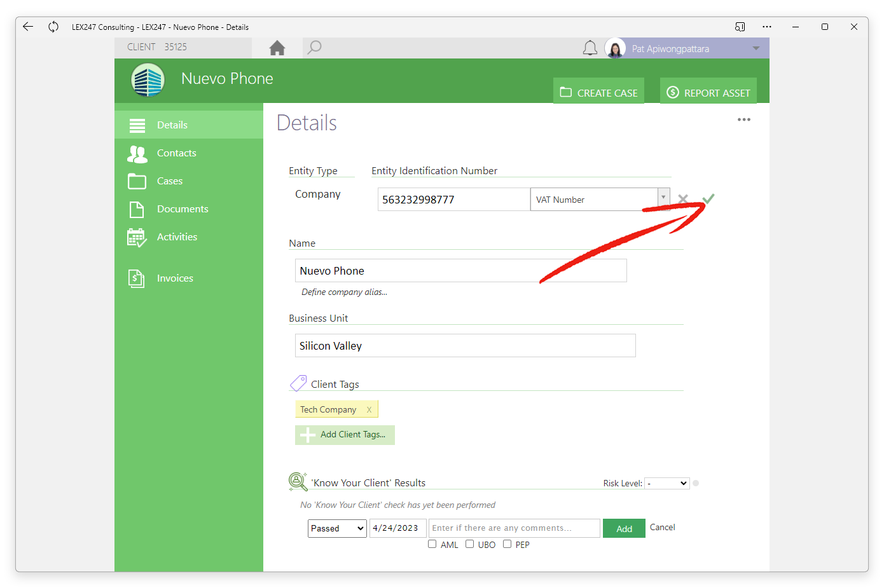Edit the Nuevo Phone name field
The image size is (884, 588).
tap(461, 271)
